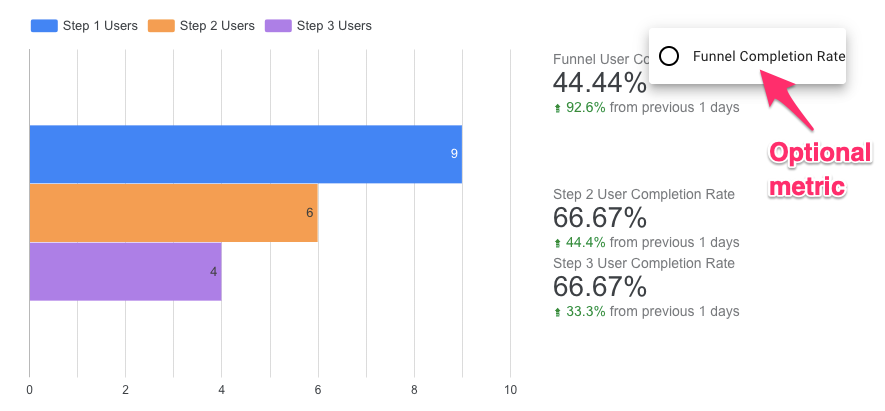This screenshot has height=411, width=885.
Task: Click the x-axis label 10
Action: (x=510, y=389)
